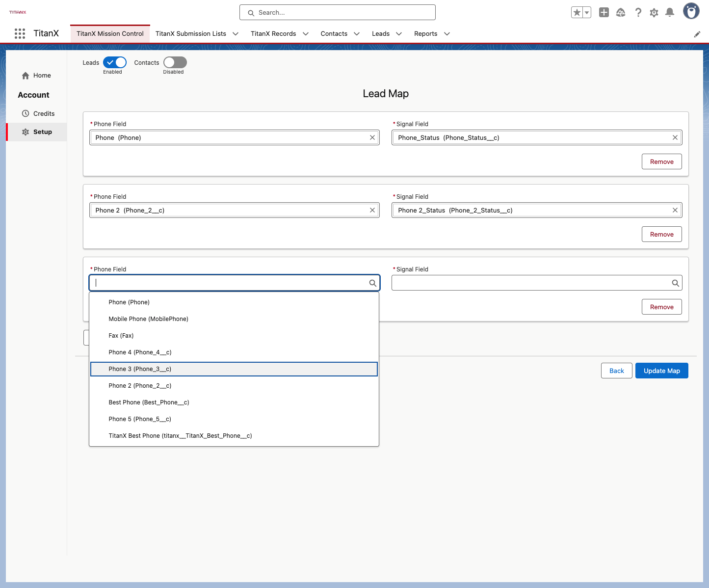Open the user profile avatar
The width and height of the screenshot is (709, 588).
click(691, 11)
